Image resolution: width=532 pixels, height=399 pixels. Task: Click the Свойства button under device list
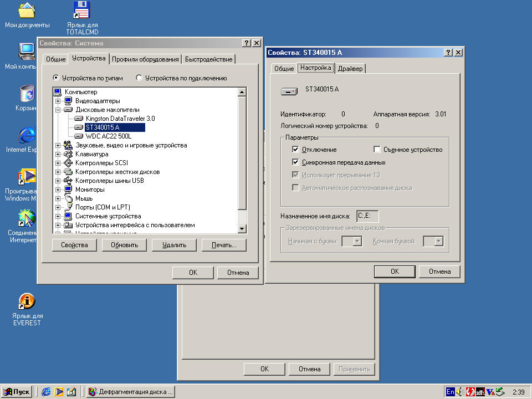(74, 245)
